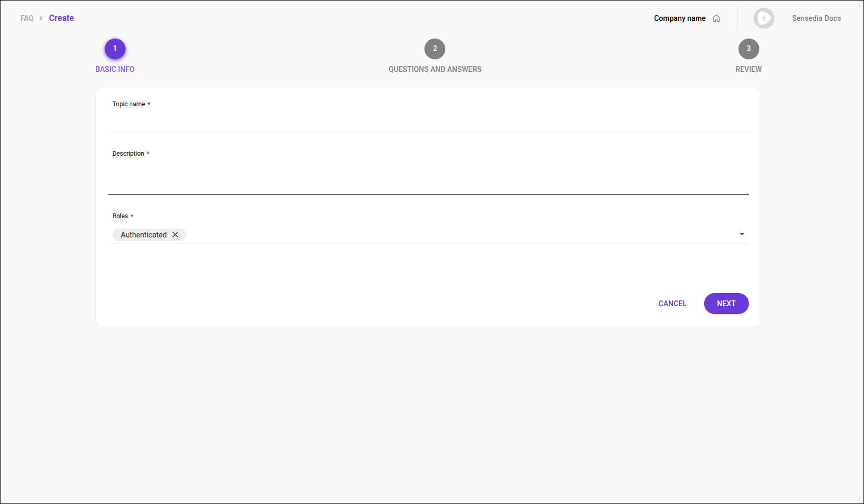Click the Authenticated chip in Roles
Screen dimensions: 864x504
tap(143, 234)
